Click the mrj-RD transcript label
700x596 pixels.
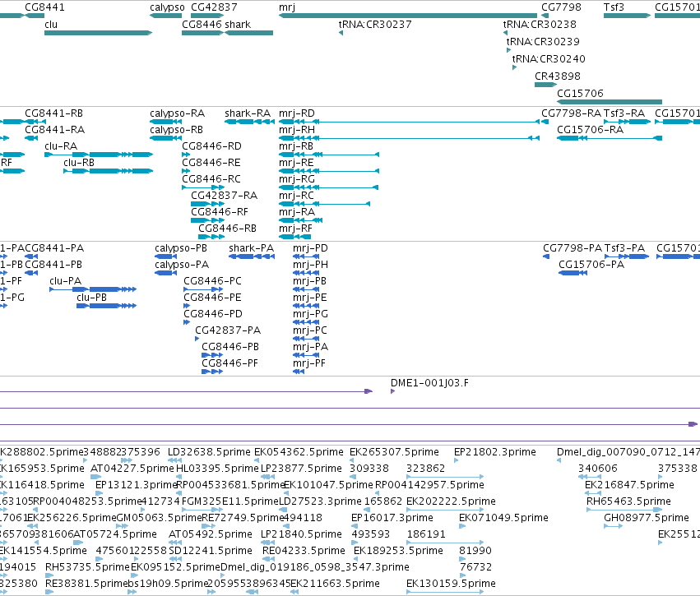click(x=297, y=113)
